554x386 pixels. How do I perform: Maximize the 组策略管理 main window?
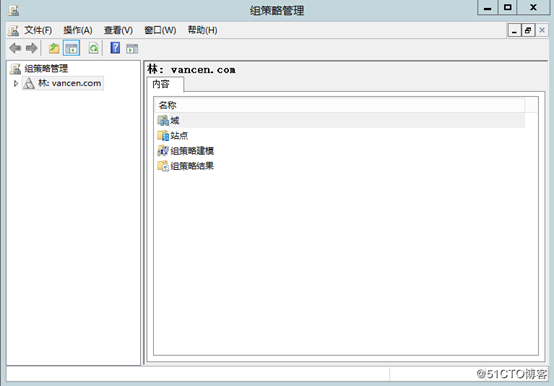(508, 7)
